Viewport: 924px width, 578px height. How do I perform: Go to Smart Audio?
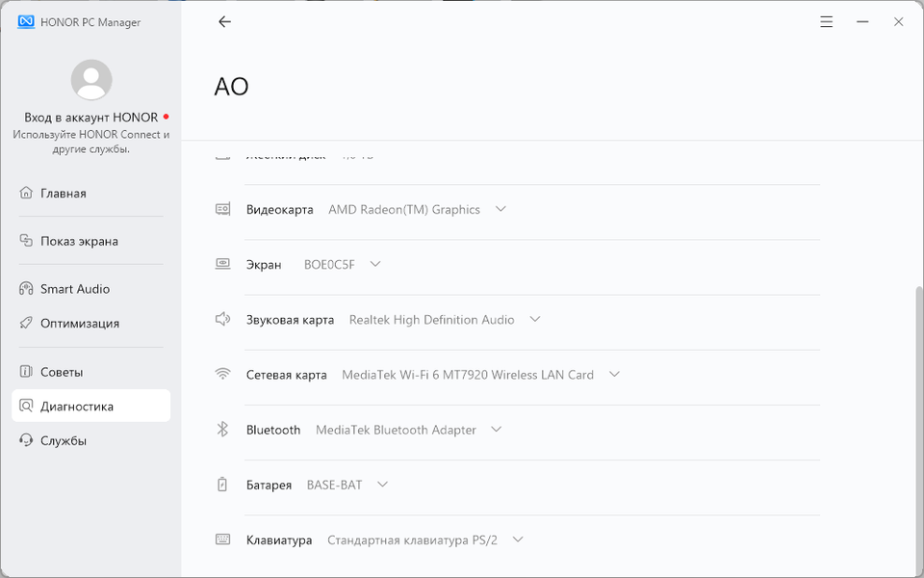point(75,289)
